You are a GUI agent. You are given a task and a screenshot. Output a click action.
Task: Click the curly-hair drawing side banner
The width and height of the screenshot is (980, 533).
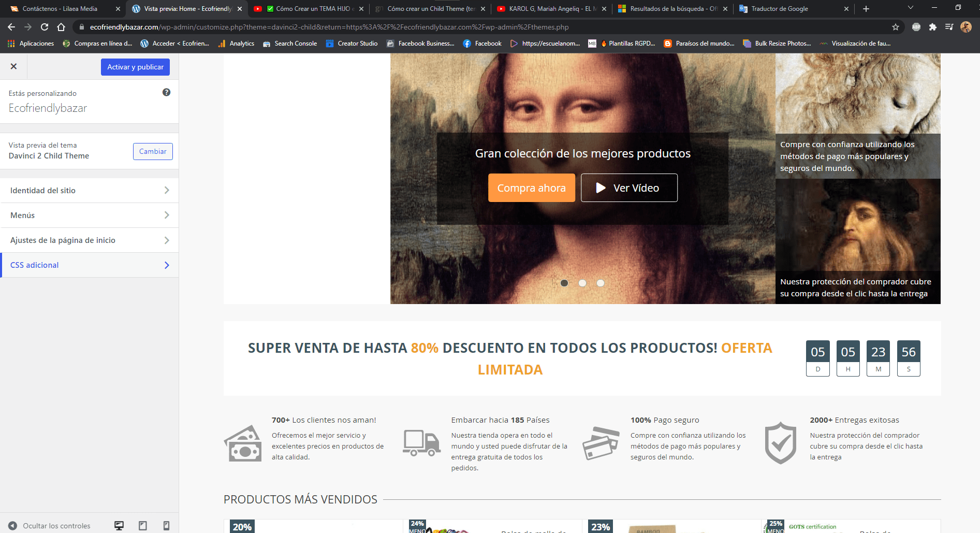pyautogui.click(x=858, y=116)
